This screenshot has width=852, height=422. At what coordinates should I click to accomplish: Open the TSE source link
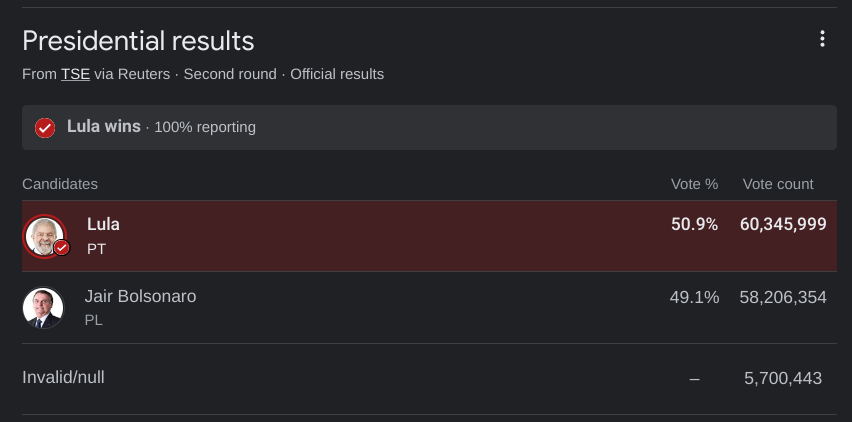(x=76, y=74)
